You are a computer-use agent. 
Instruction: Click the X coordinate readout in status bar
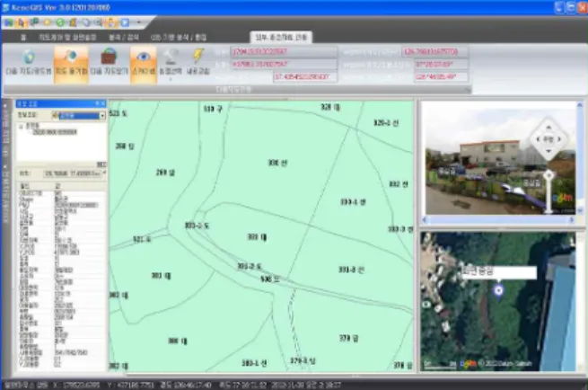click(x=76, y=385)
